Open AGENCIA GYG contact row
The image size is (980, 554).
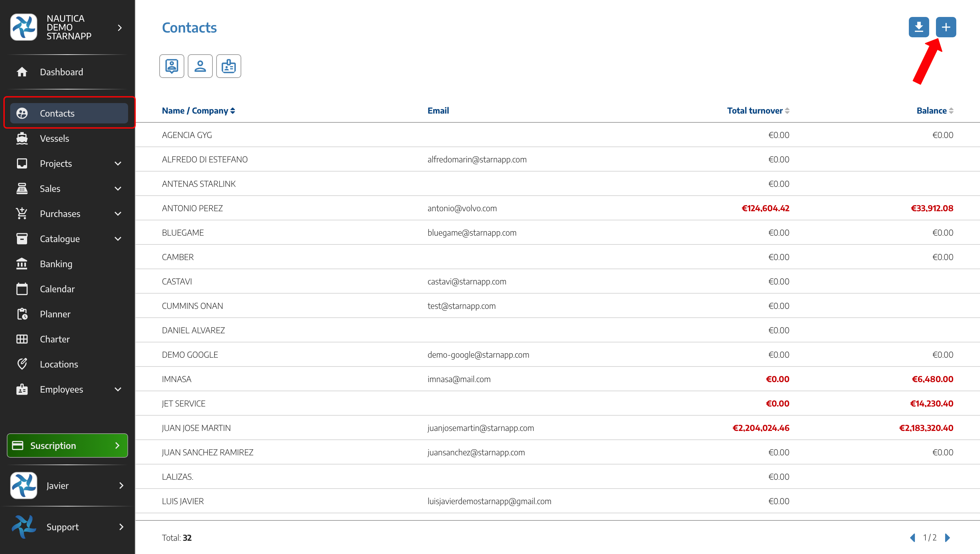(x=557, y=135)
